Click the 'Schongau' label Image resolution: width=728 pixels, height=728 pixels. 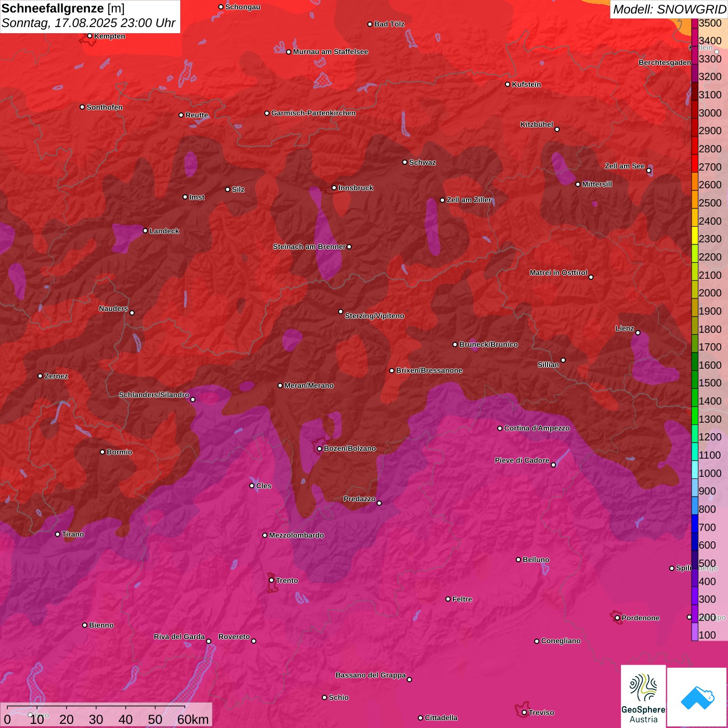pos(242,7)
